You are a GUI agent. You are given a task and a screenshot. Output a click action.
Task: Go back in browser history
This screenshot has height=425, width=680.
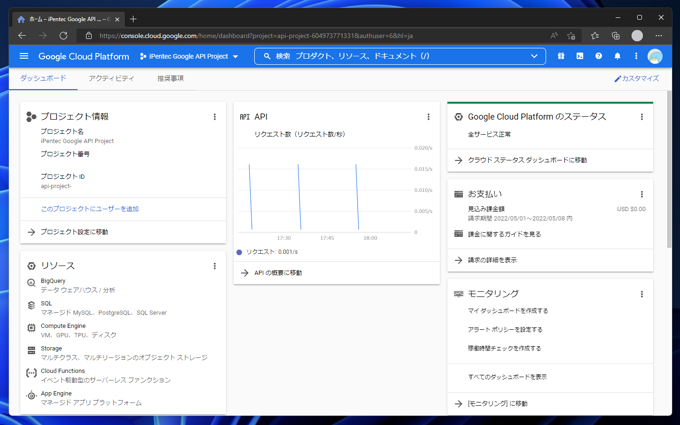(22, 36)
